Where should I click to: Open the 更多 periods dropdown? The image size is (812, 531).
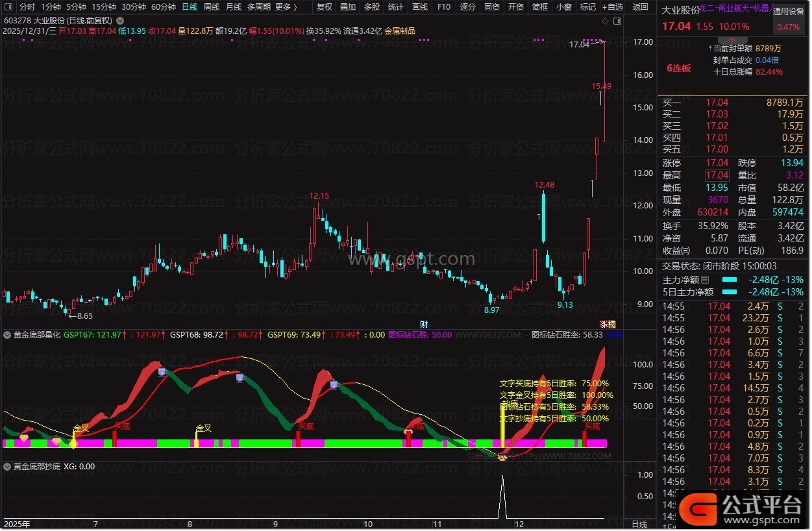[x=286, y=7]
